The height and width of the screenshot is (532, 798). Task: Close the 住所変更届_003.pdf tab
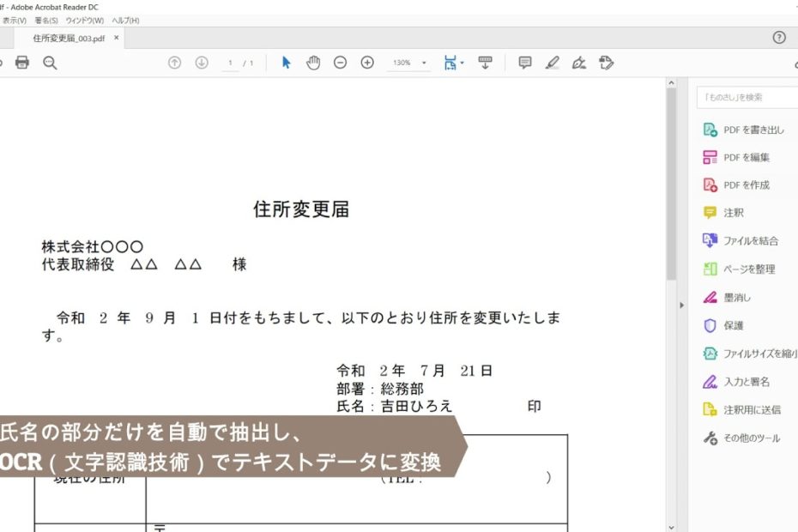117,38
